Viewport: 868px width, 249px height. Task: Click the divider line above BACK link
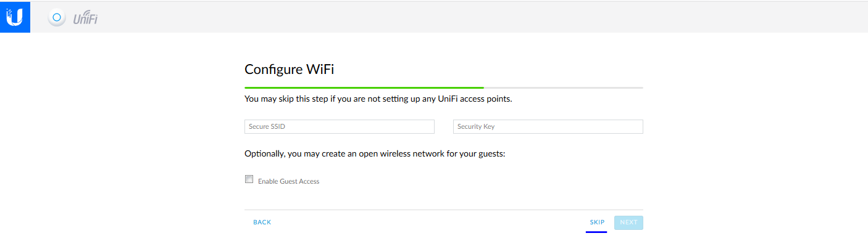444,210
